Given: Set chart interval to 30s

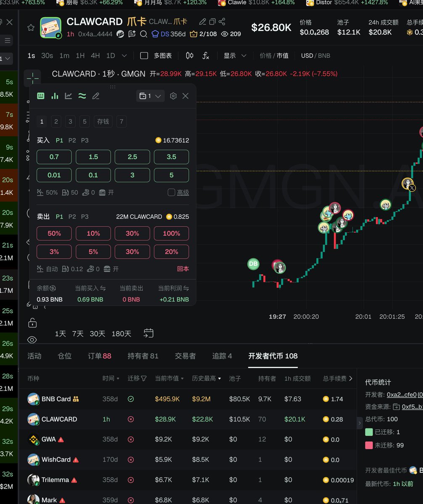Looking at the screenshot, I should click(x=47, y=55).
